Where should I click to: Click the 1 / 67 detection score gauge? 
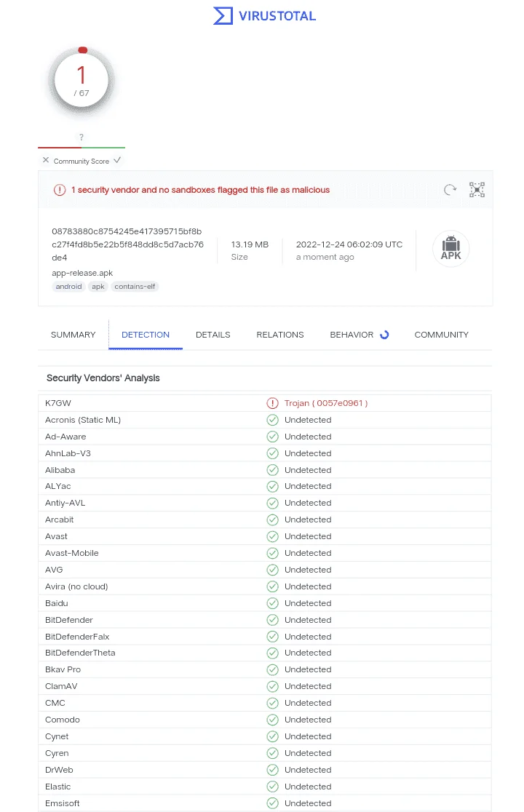point(82,81)
